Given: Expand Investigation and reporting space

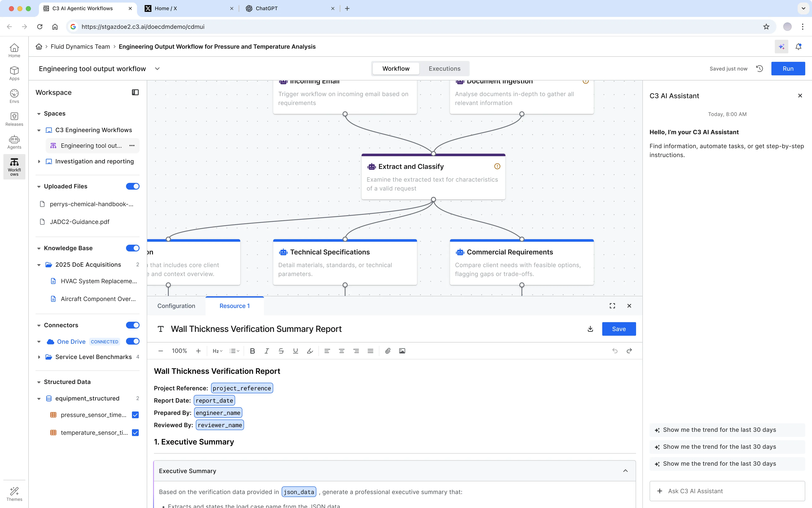Looking at the screenshot, I should (x=39, y=162).
